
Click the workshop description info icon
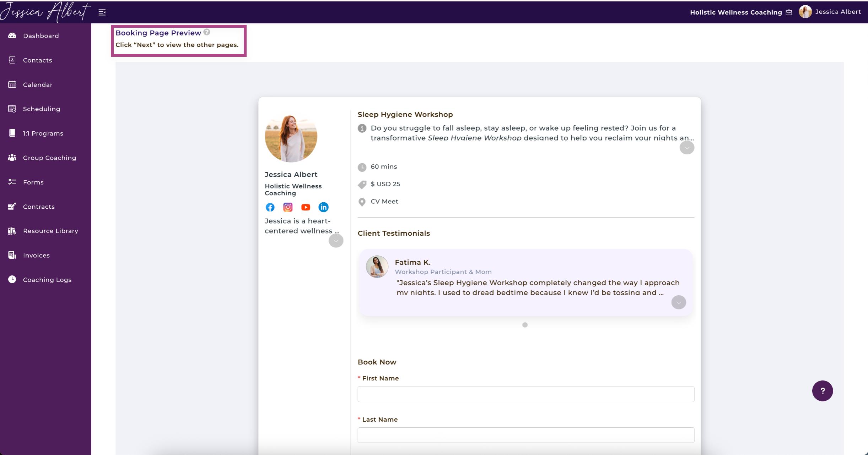tap(362, 128)
